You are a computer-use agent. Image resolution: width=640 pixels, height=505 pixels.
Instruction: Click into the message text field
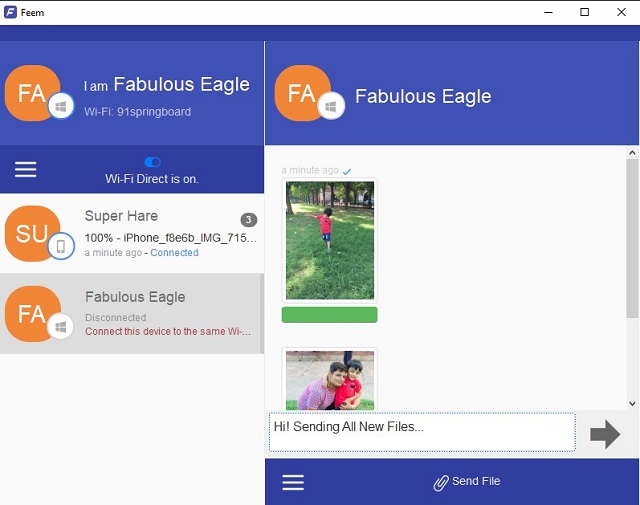click(x=422, y=432)
